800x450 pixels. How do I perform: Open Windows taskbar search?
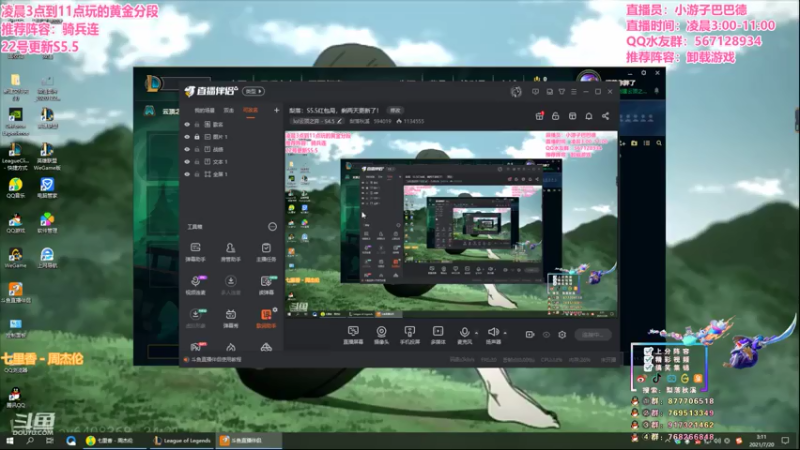tap(30, 440)
